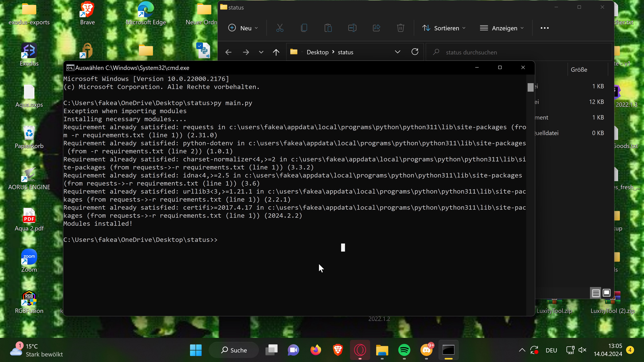This screenshot has height=362, width=644.
Task: Expand the Anzeigen view options
Action: (x=501, y=28)
